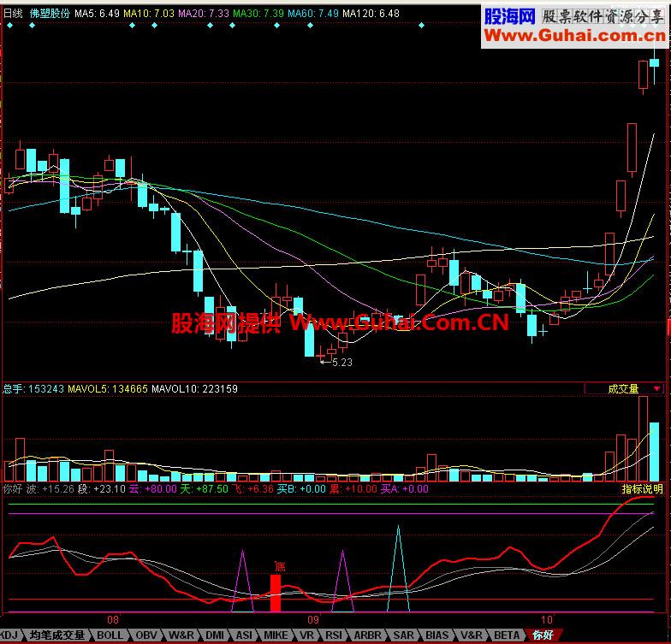Switch to the KDJ indicator tab

(9, 635)
